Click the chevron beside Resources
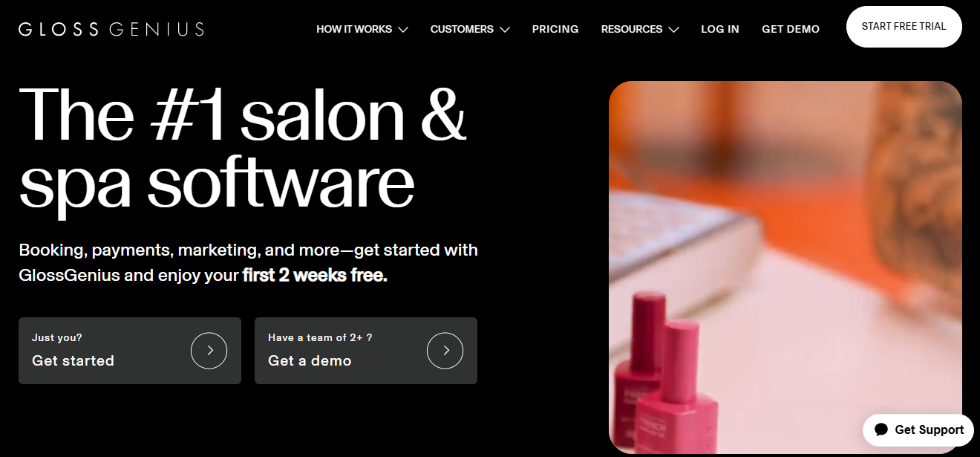The image size is (980, 457). click(673, 30)
